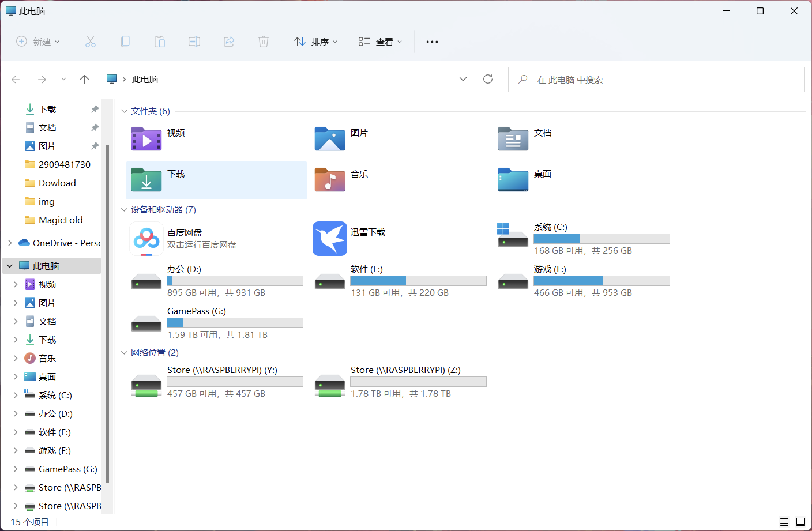Viewport: 812px width, 531px height.
Task: Click the Delete trash can icon
Action: (264, 42)
